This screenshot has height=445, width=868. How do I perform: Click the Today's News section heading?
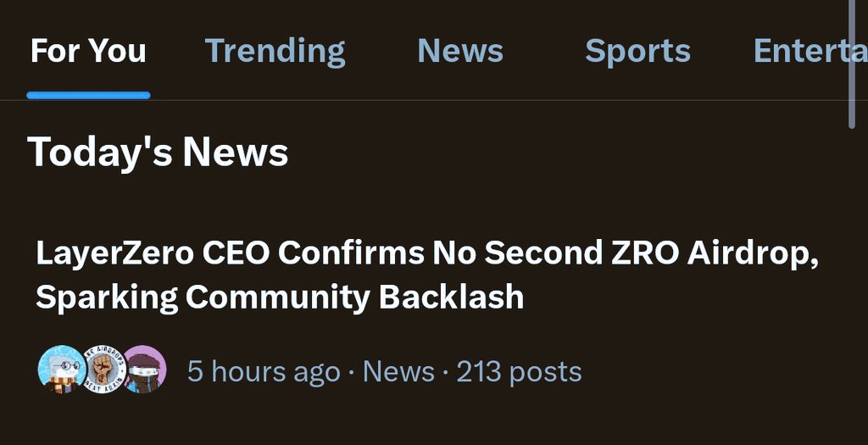(159, 153)
